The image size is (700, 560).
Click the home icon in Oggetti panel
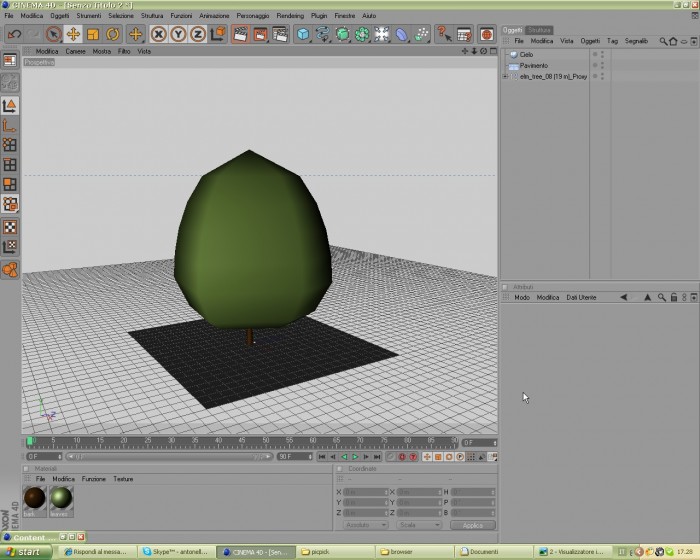tap(673, 41)
